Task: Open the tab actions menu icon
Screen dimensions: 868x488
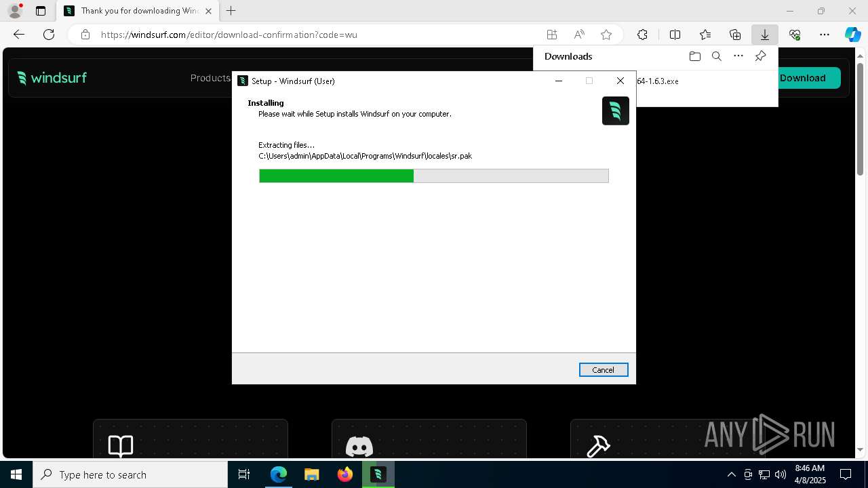Action: pyautogui.click(x=41, y=11)
